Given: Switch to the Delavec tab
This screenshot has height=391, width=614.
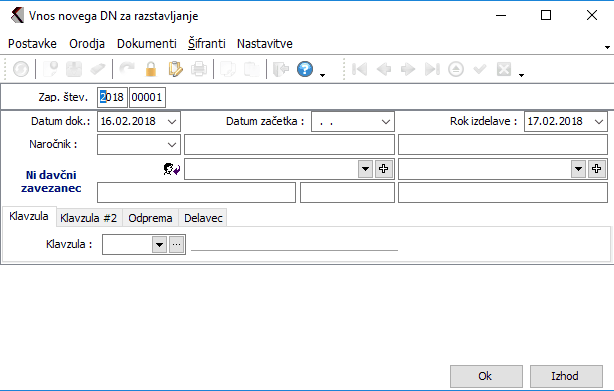Looking at the screenshot, I should pyautogui.click(x=203, y=218).
